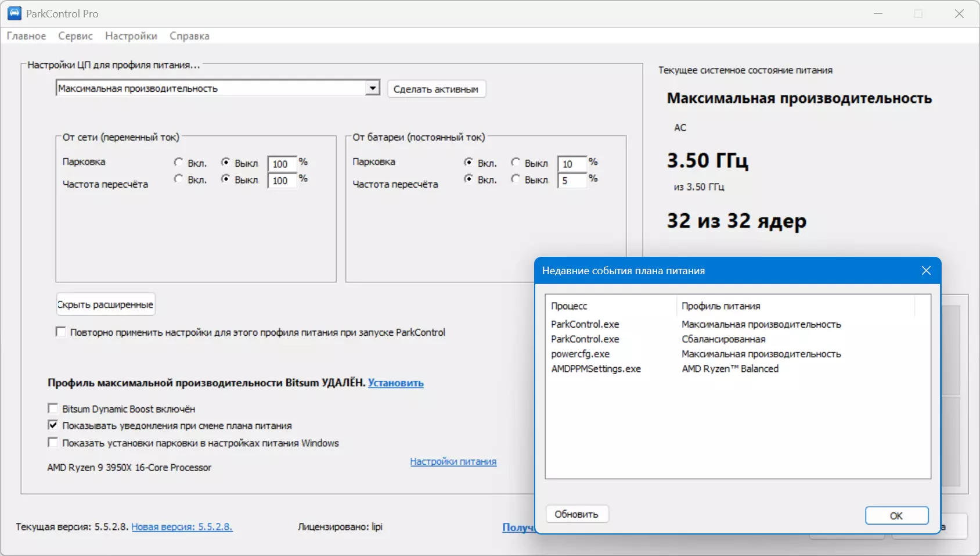Viewport: 980px width, 556px height.
Task: Open the Настройки menu
Action: [x=131, y=36]
